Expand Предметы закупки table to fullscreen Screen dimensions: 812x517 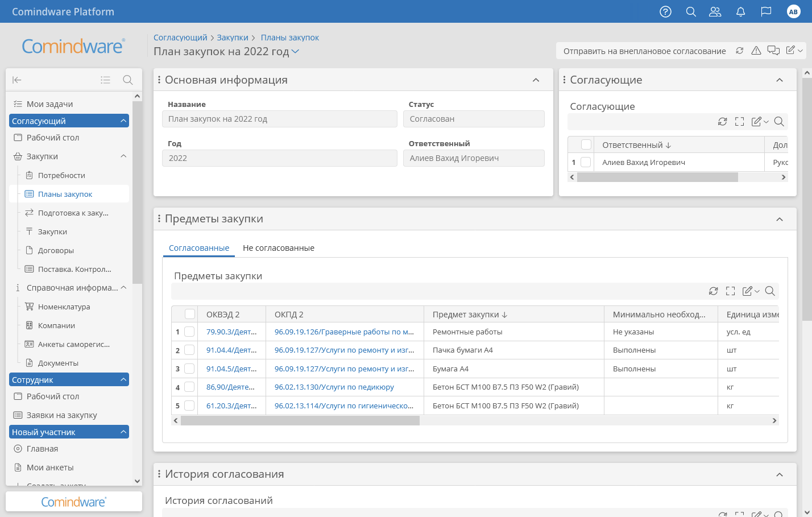click(x=731, y=291)
